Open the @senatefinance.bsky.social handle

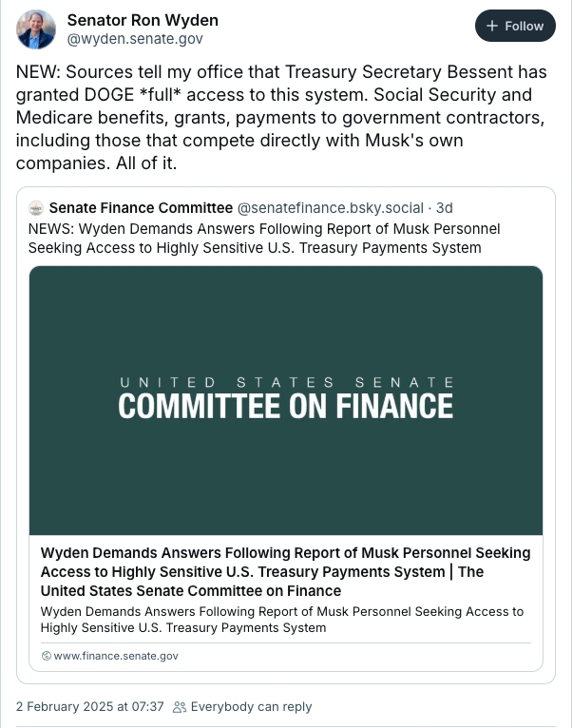[x=330, y=208]
